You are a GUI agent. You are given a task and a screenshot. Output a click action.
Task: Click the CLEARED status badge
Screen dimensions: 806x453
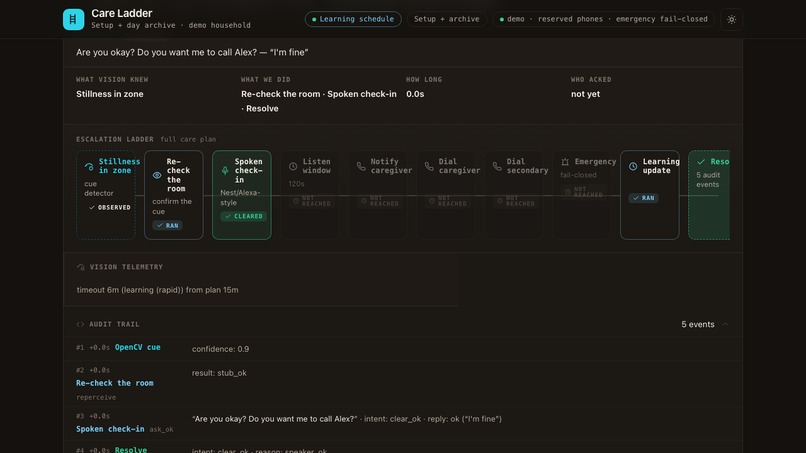pos(244,216)
